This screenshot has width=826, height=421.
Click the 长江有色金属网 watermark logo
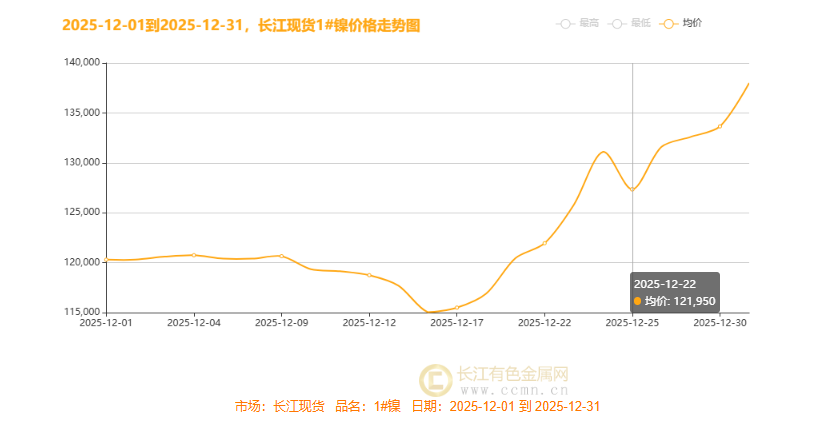pyautogui.click(x=435, y=379)
